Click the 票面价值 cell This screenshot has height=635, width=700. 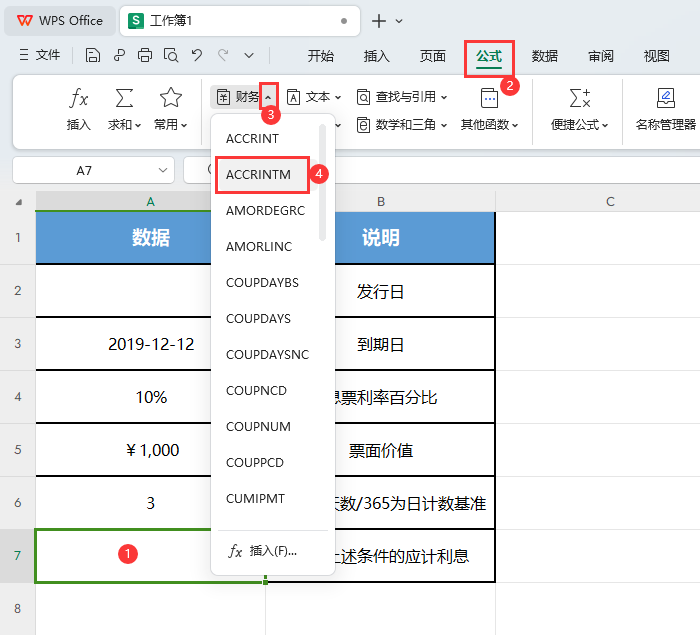pyautogui.click(x=381, y=450)
